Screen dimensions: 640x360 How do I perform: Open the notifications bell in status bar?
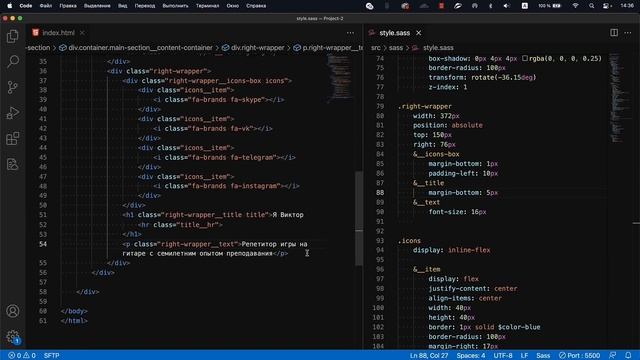tap(628, 356)
